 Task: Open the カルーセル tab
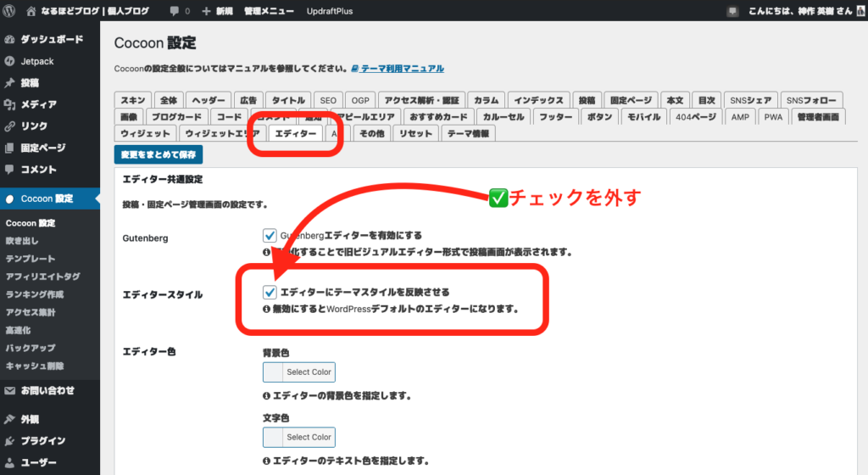(504, 117)
